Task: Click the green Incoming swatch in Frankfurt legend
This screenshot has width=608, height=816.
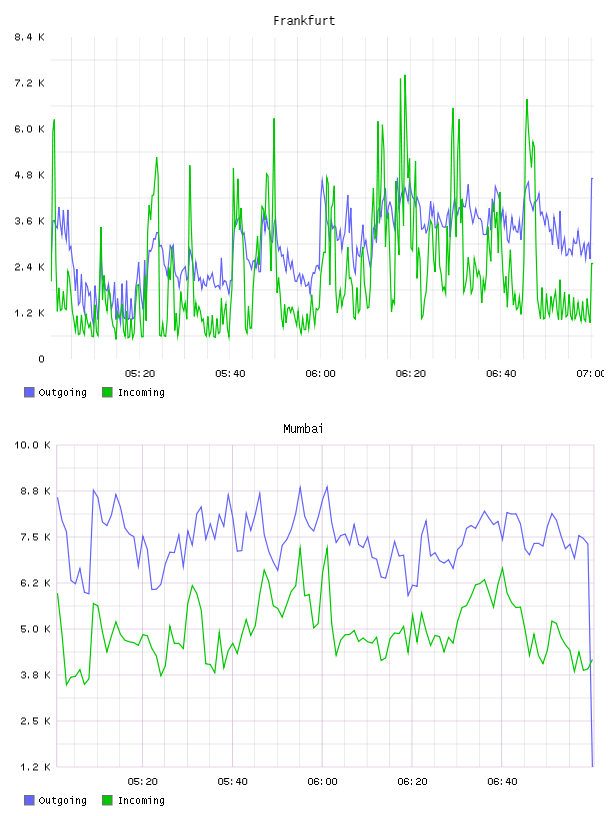Action: [x=107, y=392]
